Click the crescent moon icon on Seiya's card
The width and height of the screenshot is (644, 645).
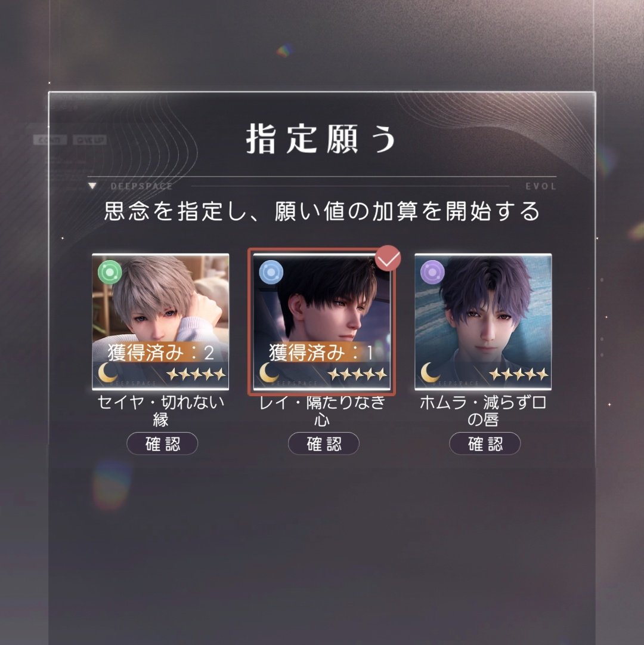coord(108,372)
